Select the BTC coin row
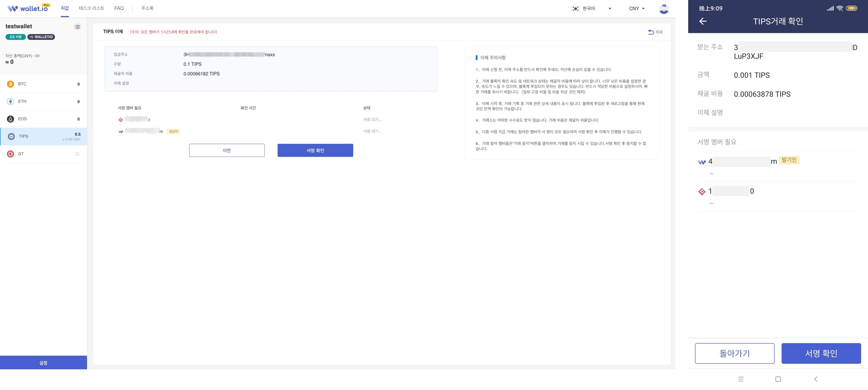This screenshot has width=868, height=390. [x=43, y=84]
